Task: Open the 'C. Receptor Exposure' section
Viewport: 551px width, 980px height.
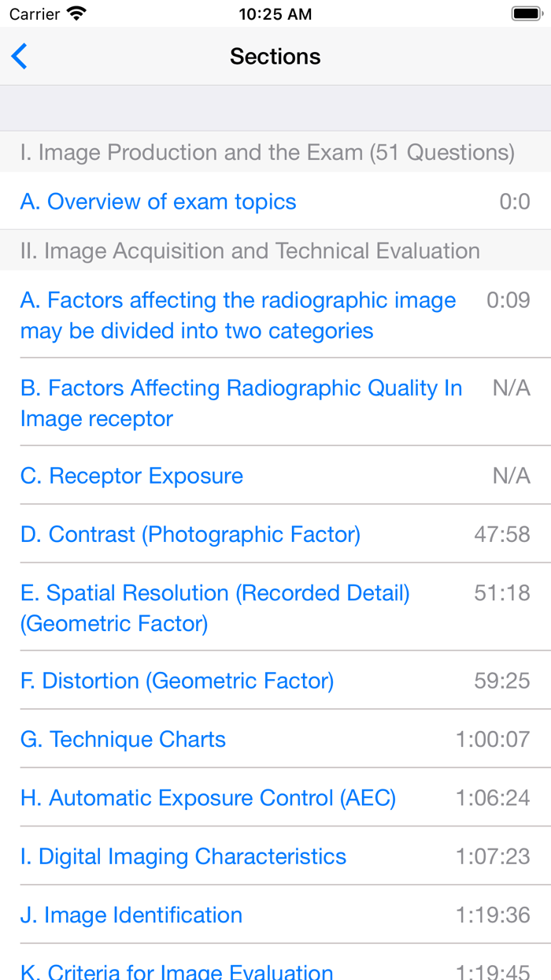Action: (x=131, y=476)
